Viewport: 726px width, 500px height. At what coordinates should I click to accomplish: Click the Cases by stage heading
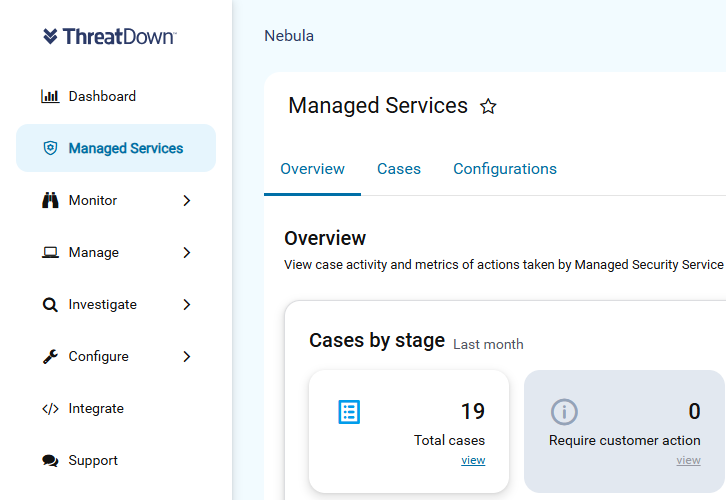click(377, 340)
